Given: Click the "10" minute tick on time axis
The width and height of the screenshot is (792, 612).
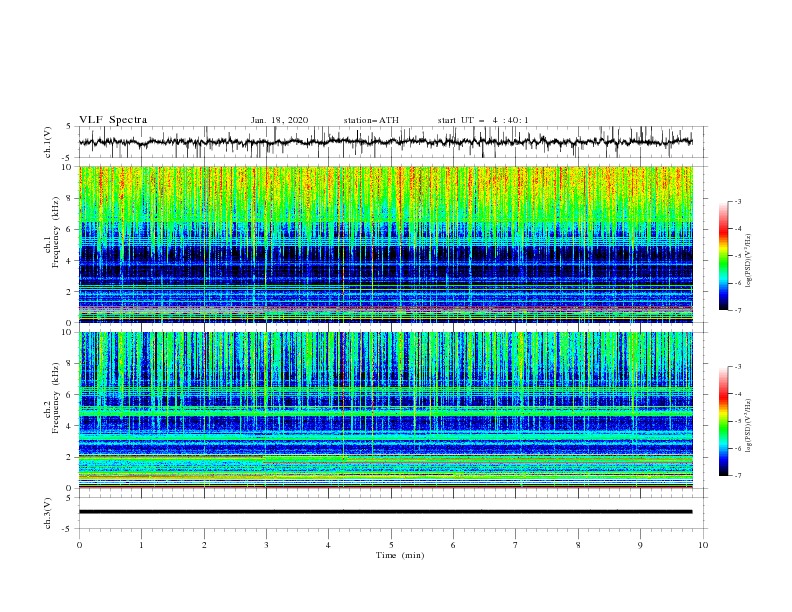Looking at the screenshot, I should 703,545.
